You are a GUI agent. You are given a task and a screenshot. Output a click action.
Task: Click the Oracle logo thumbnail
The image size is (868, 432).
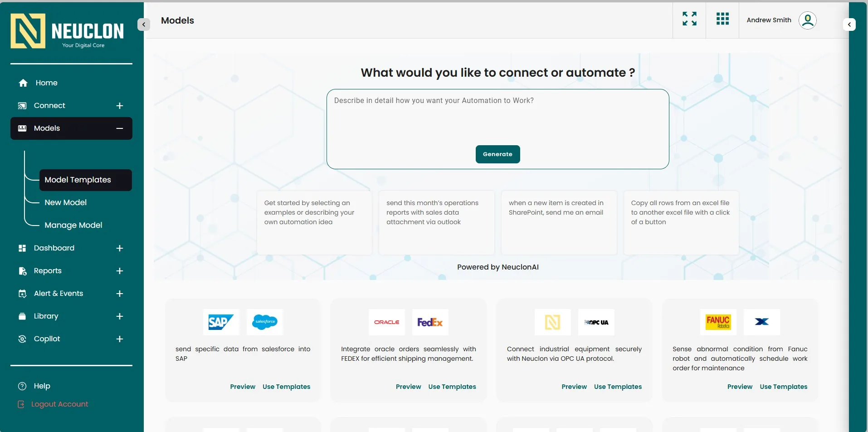point(386,322)
